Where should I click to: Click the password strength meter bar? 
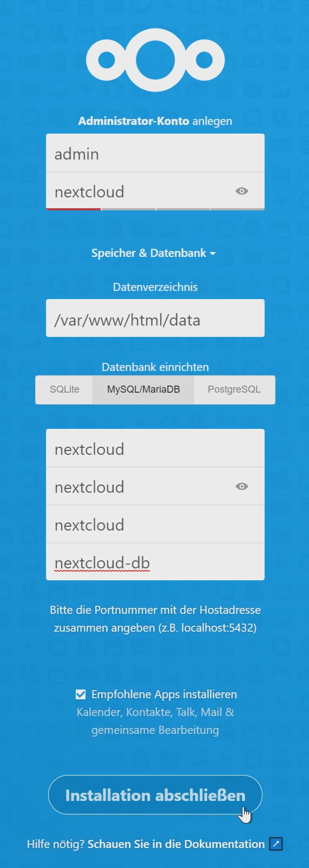coord(155,209)
